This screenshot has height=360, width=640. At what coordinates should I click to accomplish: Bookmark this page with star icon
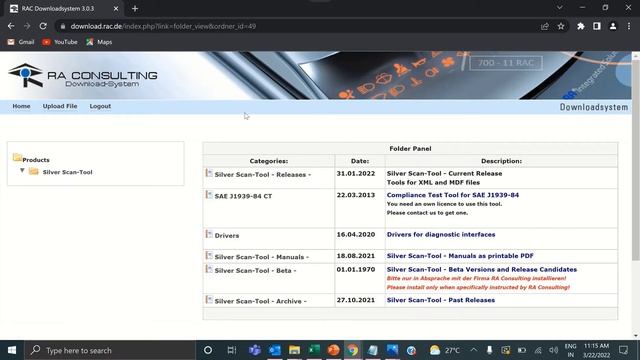coord(561,26)
